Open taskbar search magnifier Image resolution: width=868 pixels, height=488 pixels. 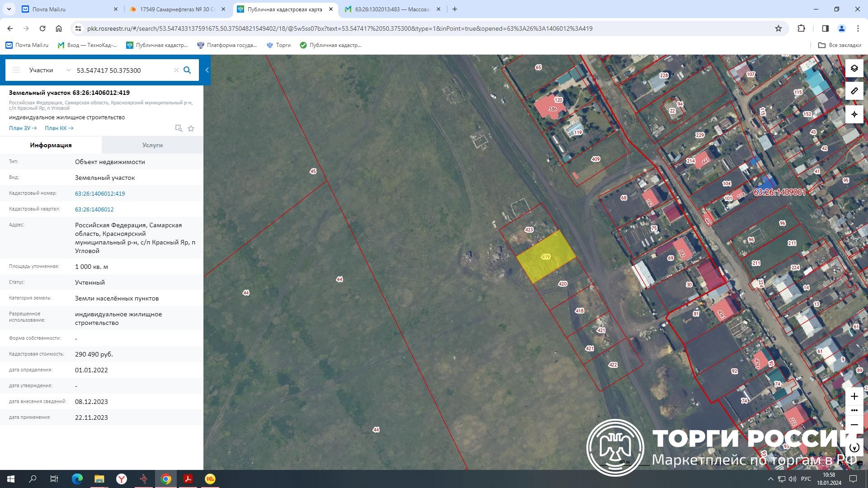[33, 479]
